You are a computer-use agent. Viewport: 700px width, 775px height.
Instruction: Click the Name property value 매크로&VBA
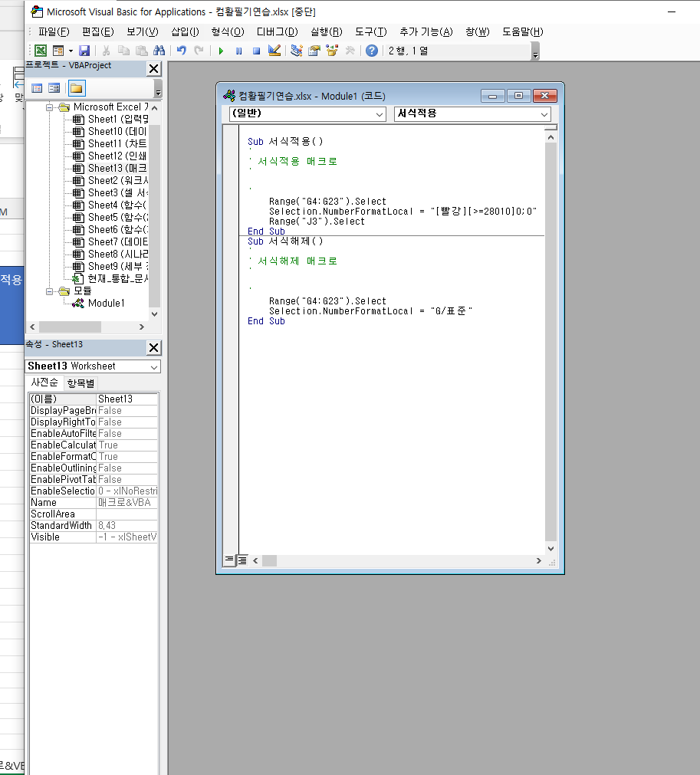127,503
